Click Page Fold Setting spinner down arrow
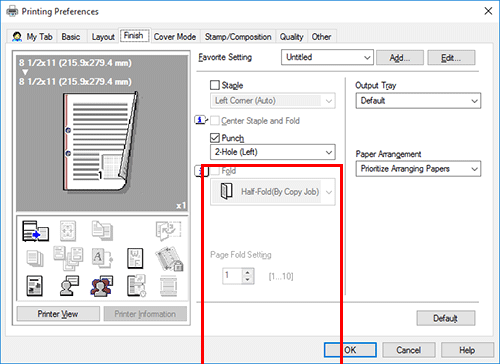500x364 pixels. point(248,280)
